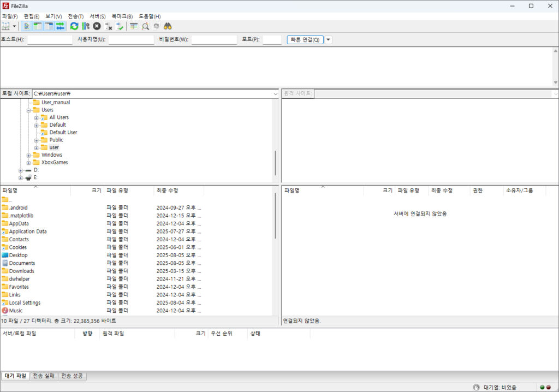
Task: Click the 빠른 연결(Q) button
Action: (305, 40)
